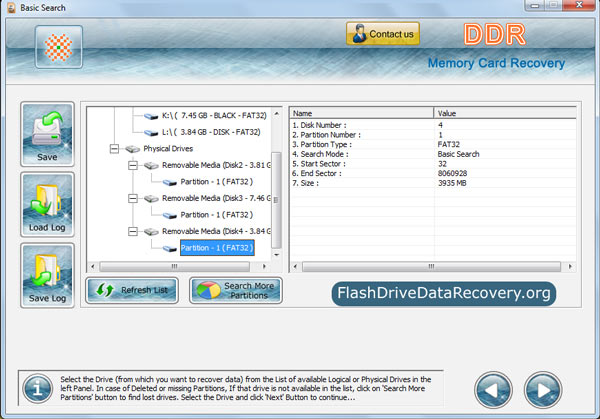The width and height of the screenshot is (600, 419).
Task: Click the L:\ drive icon
Action: click(151, 133)
